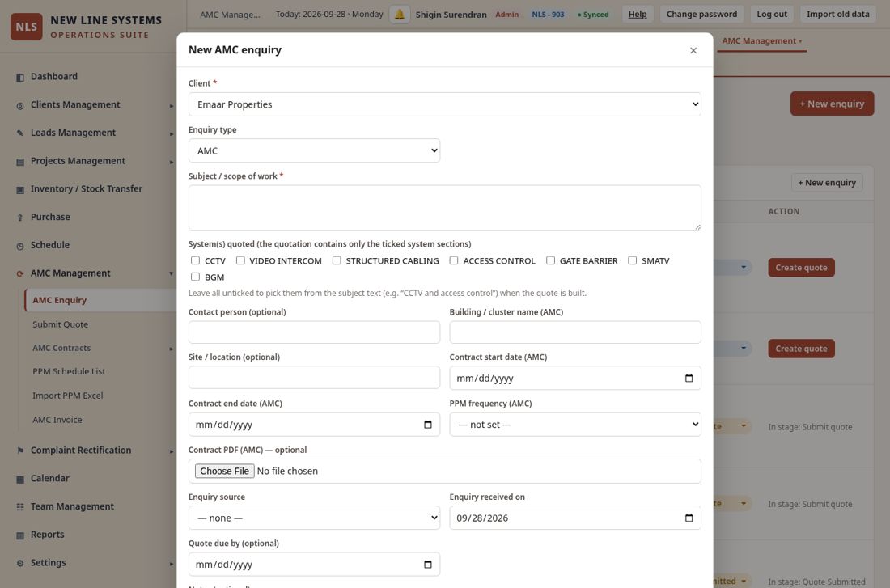Screen dimensions: 890x588
Task: Expand the AMC Contracts submenu arrow
Action: point(171,349)
